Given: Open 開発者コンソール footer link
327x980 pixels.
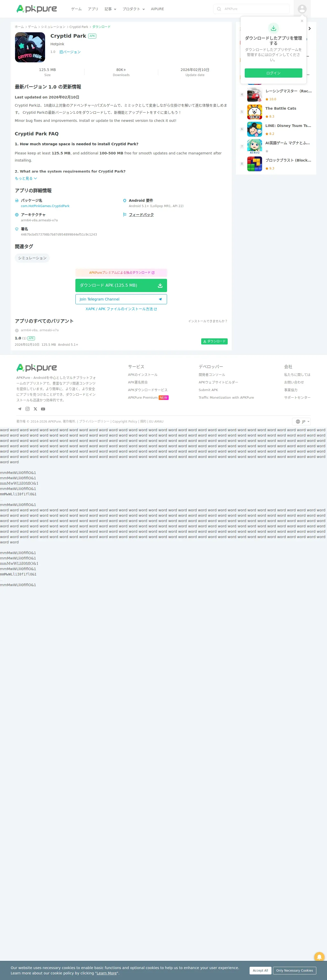Looking at the screenshot, I should click(x=212, y=375).
